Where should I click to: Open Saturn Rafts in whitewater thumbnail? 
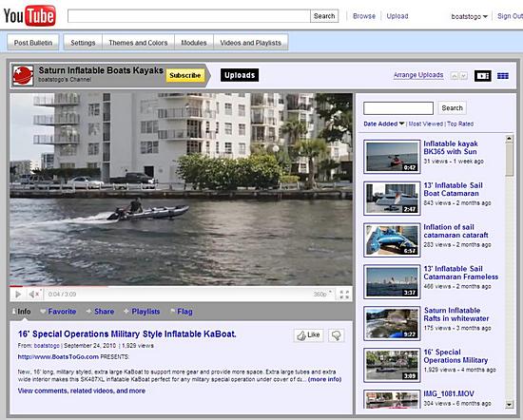392,323
